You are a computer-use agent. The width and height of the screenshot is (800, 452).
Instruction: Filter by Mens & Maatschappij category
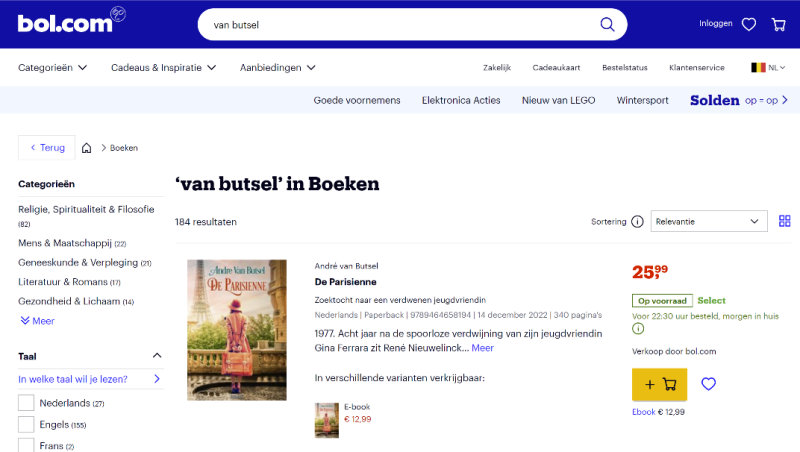pos(72,243)
